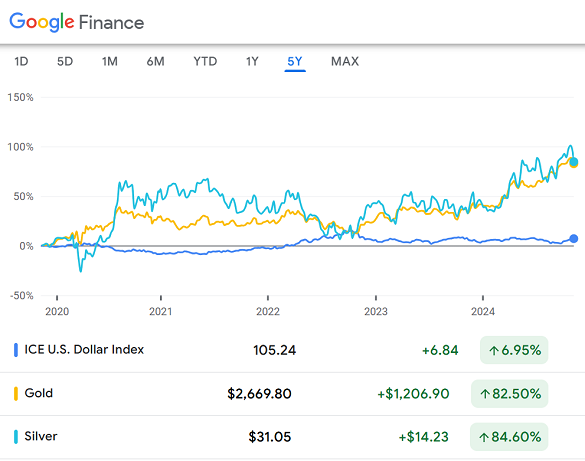Open the ICE U.S. Dollar Index row
The height and width of the screenshot is (461, 585).
pyautogui.click(x=292, y=350)
